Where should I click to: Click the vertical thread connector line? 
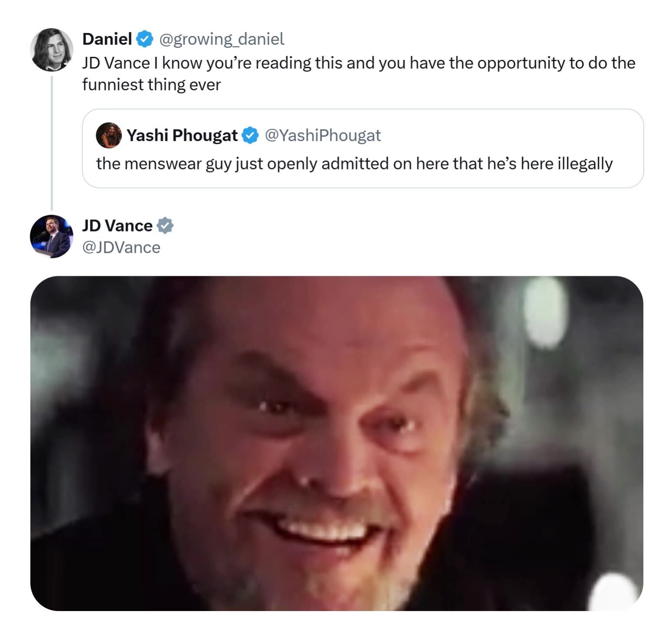[52, 143]
